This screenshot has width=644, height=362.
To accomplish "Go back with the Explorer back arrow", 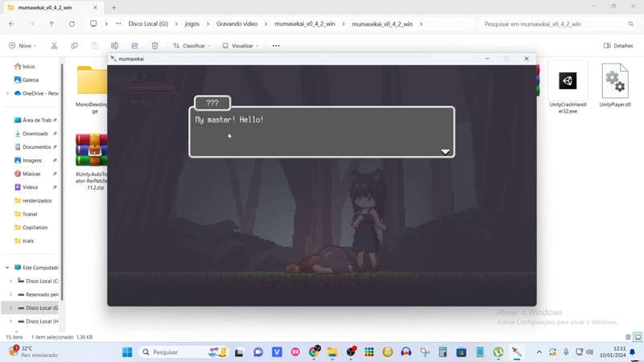I will point(11,24).
